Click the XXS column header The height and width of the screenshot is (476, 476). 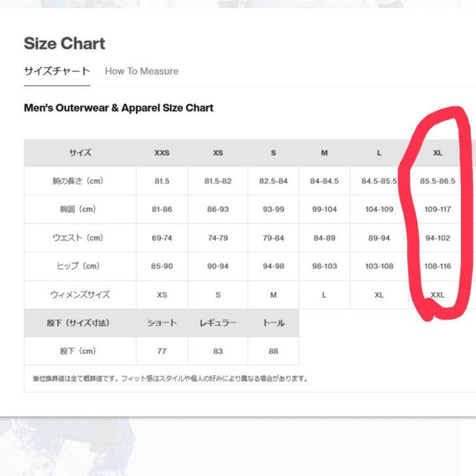pyautogui.click(x=162, y=153)
